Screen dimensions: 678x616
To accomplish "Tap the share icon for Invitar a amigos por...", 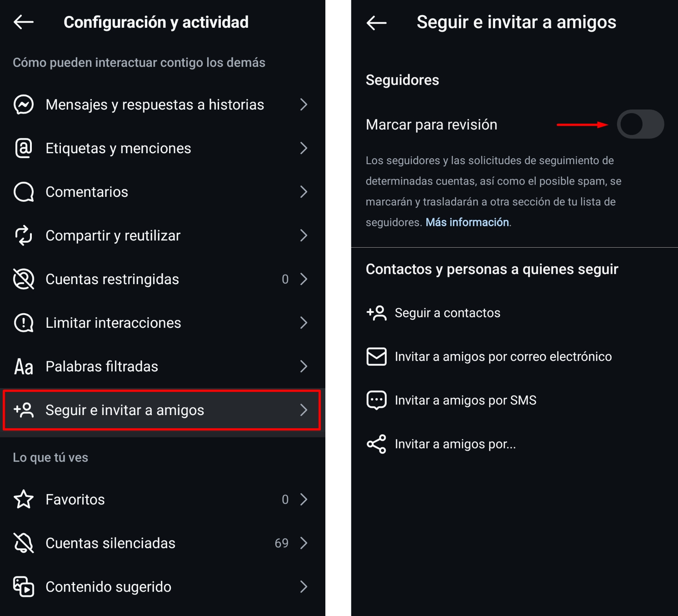I will click(376, 444).
